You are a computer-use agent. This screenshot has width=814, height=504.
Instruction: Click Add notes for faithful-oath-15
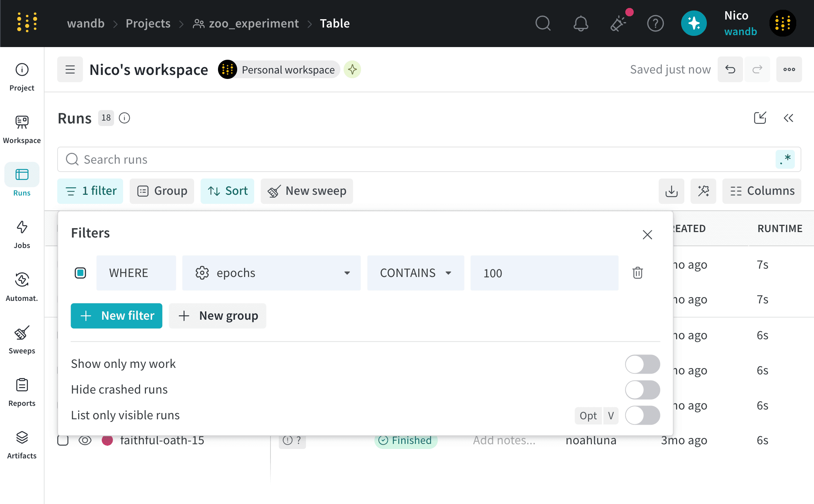tap(504, 440)
